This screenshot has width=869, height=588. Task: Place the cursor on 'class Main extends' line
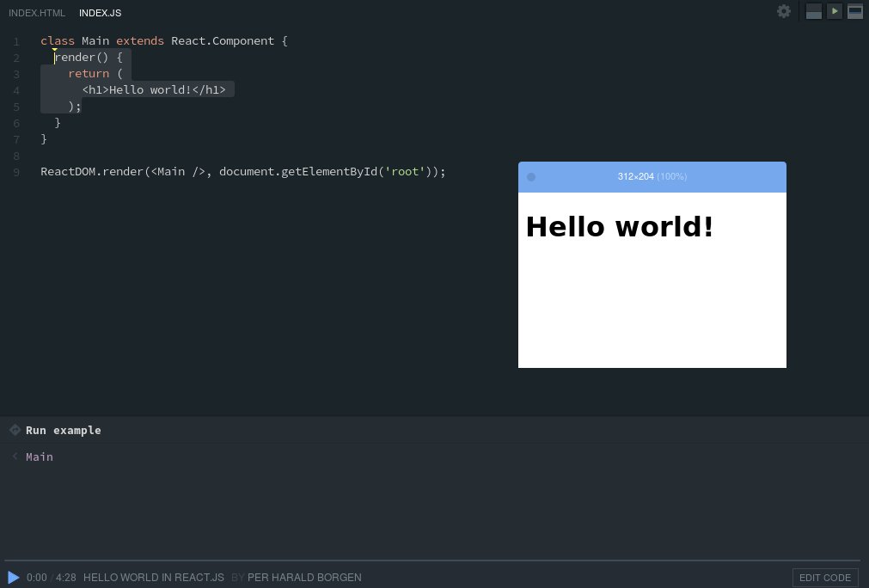click(164, 41)
